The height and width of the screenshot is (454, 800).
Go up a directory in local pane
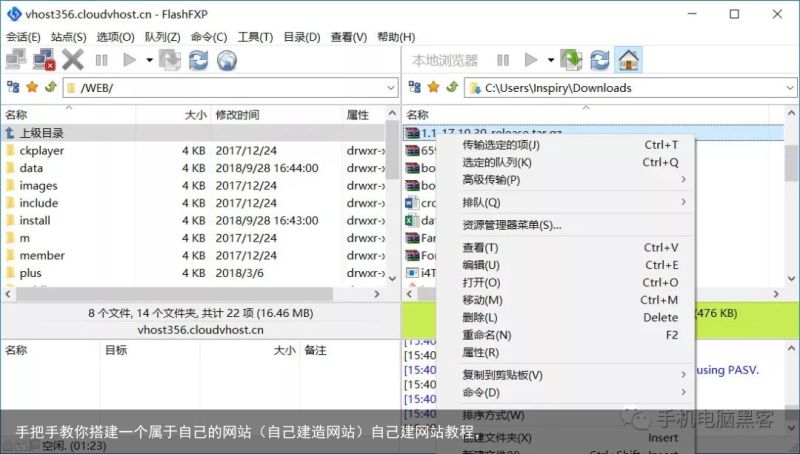tap(452, 87)
